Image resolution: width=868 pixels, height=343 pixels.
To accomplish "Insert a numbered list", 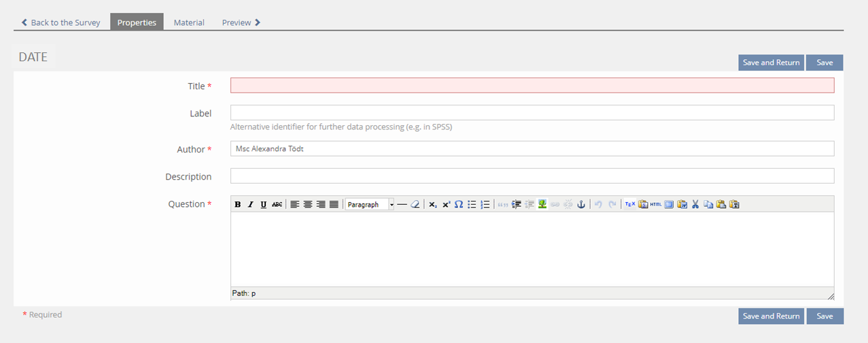I will click(x=485, y=204).
